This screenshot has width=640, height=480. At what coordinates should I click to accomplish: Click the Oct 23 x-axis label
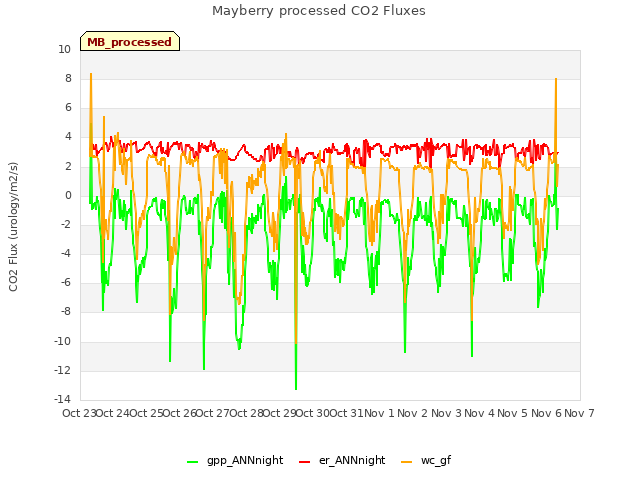click(x=79, y=413)
